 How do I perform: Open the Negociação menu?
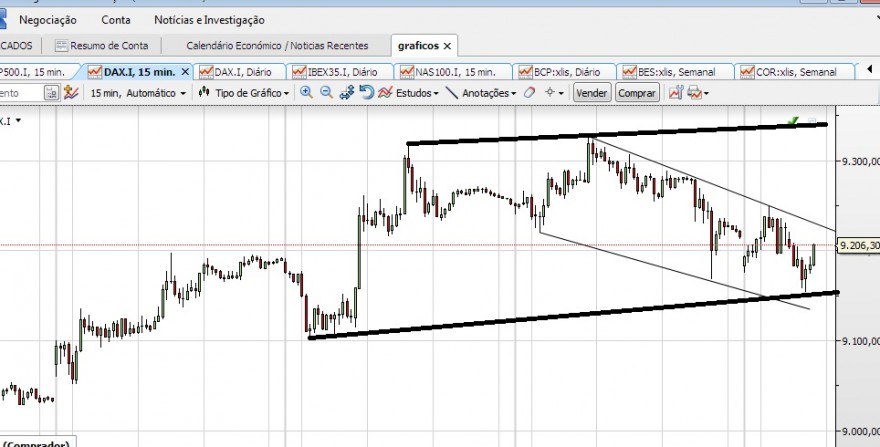pos(48,20)
